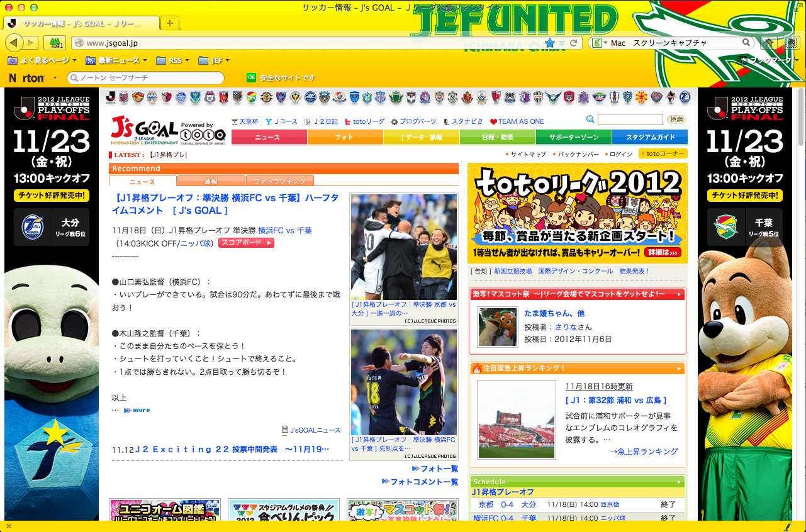Screen dimensions: 806x532
Task: Follow the 急上昇ランキング link
Action: point(644,451)
